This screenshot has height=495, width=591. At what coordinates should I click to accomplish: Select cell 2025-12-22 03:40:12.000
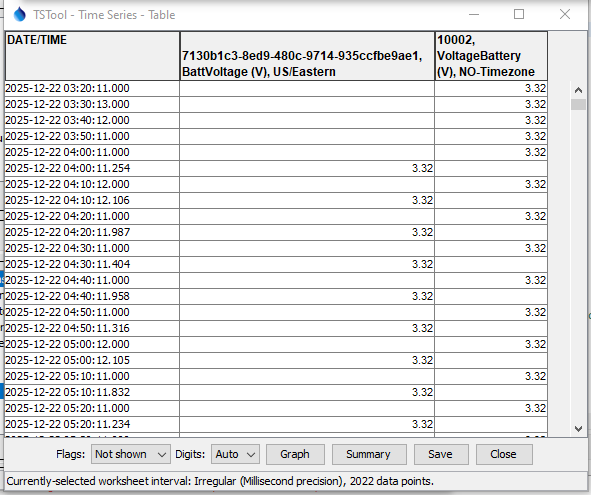point(92,120)
